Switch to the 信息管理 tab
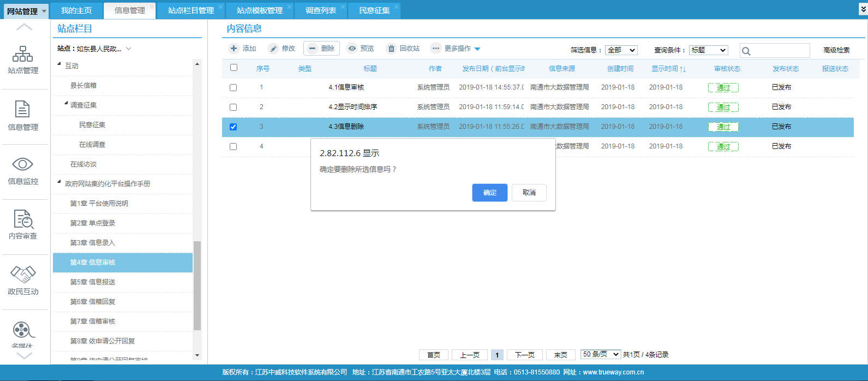This screenshot has width=868, height=381. pyautogui.click(x=130, y=10)
